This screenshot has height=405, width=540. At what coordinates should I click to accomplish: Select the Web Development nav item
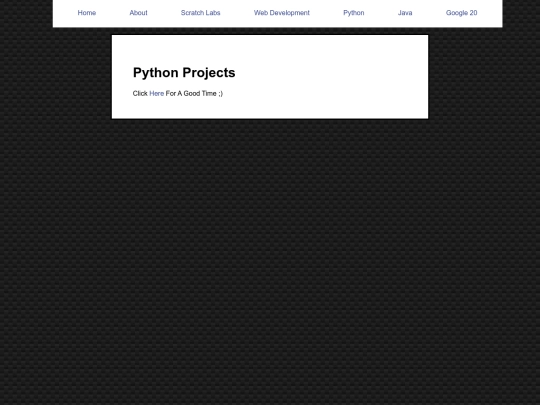pos(282,13)
